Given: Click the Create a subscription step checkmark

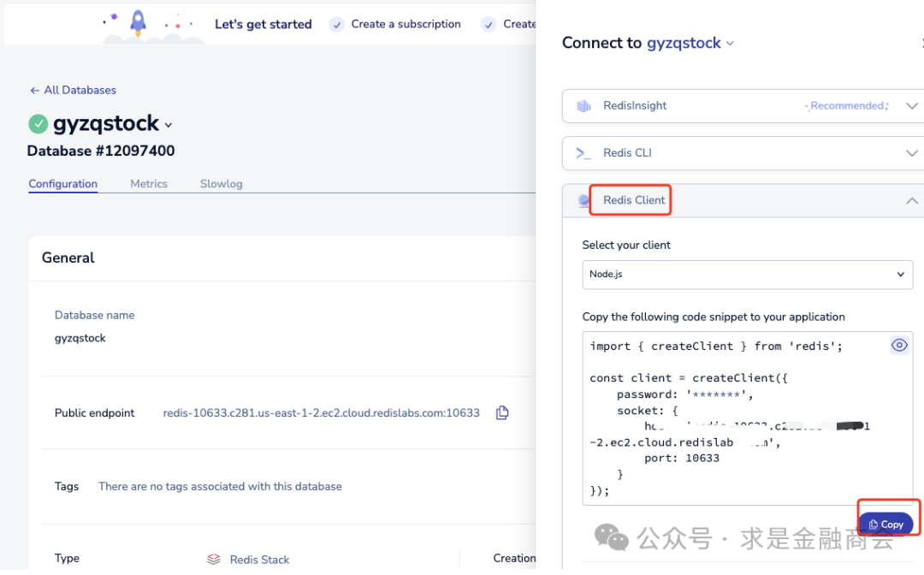Looking at the screenshot, I should (x=336, y=25).
